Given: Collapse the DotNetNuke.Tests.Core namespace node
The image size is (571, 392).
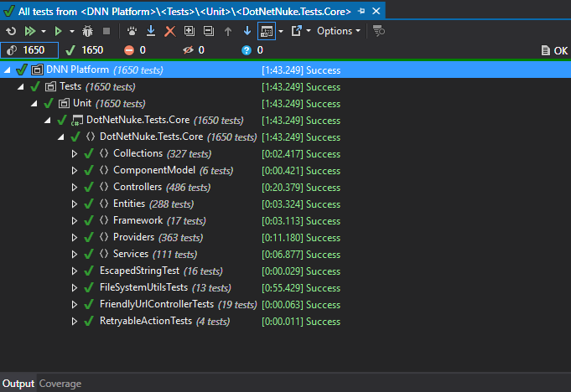Looking at the screenshot, I should click(x=61, y=137).
